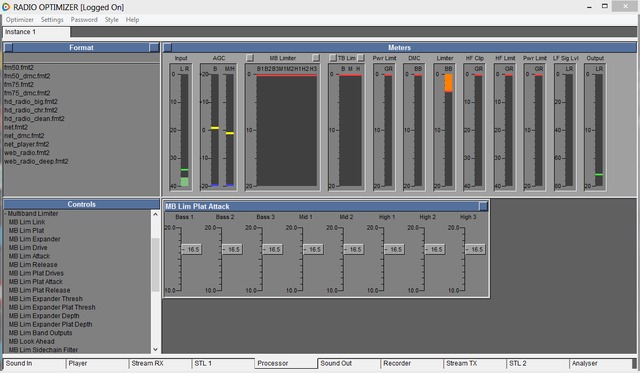Click the square button left of Format header
This screenshot has height=373, width=640.
(9, 48)
